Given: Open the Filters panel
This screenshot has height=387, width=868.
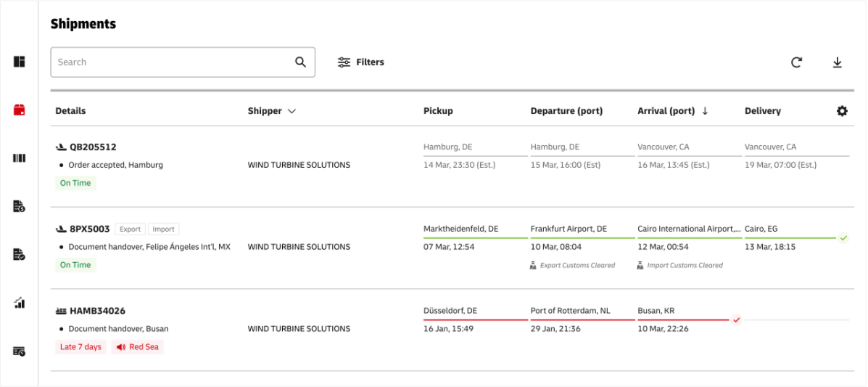Looking at the screenshot, I should tap(361, 62).
